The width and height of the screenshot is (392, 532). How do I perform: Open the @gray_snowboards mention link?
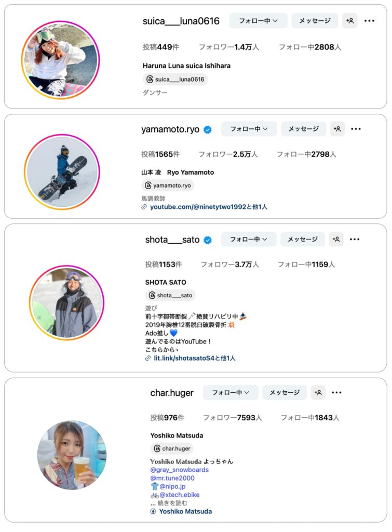179,470
